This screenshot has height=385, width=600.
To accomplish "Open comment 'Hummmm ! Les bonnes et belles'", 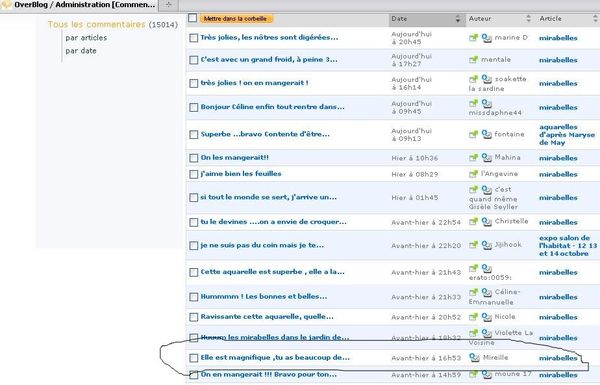I will click(x=264, y=296).
